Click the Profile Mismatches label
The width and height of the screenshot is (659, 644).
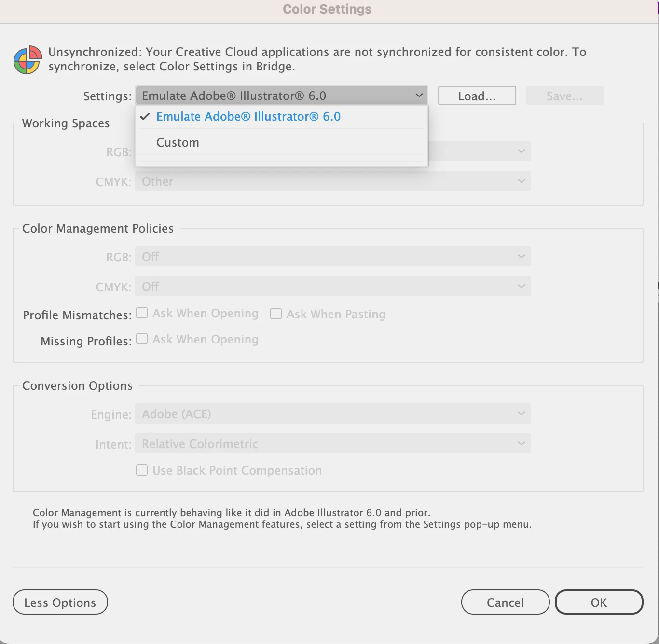pyautogui.click(x=77, y=315)
